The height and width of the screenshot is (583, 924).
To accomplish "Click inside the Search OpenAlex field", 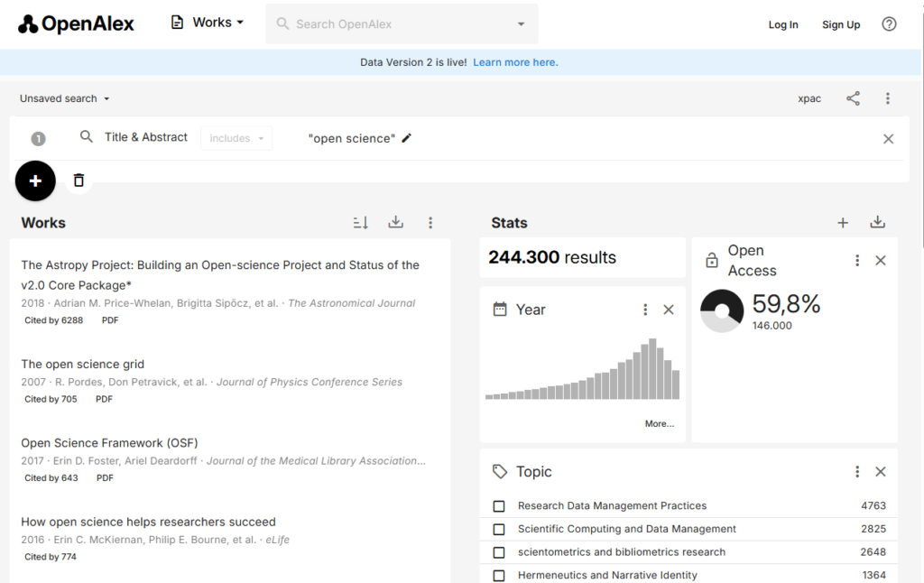I will coord(397,24).
